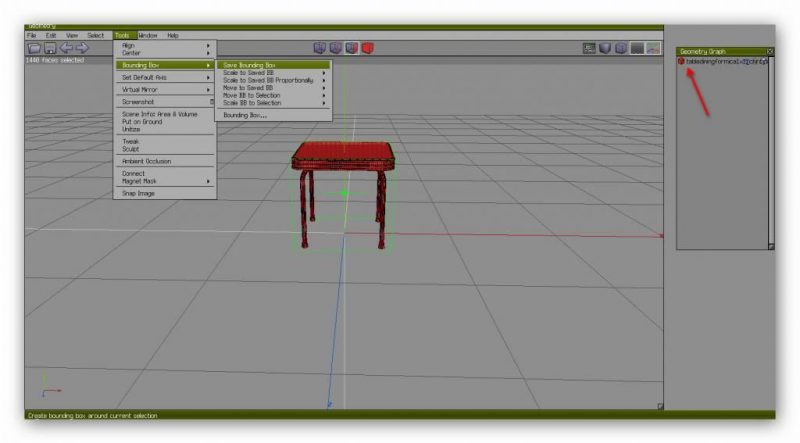Click the red object icon in Geometry Graph
800x443 pixels.
tap(681, 61)
